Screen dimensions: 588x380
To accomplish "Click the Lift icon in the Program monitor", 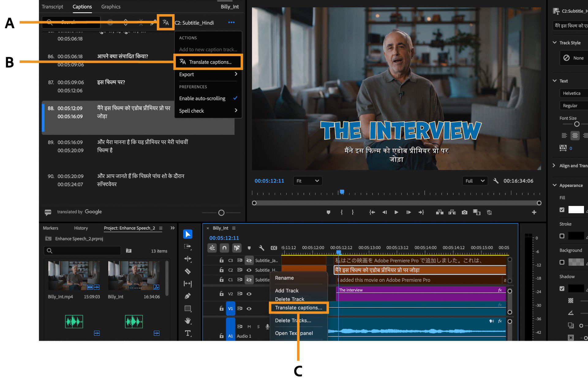I will click(440, 212).
